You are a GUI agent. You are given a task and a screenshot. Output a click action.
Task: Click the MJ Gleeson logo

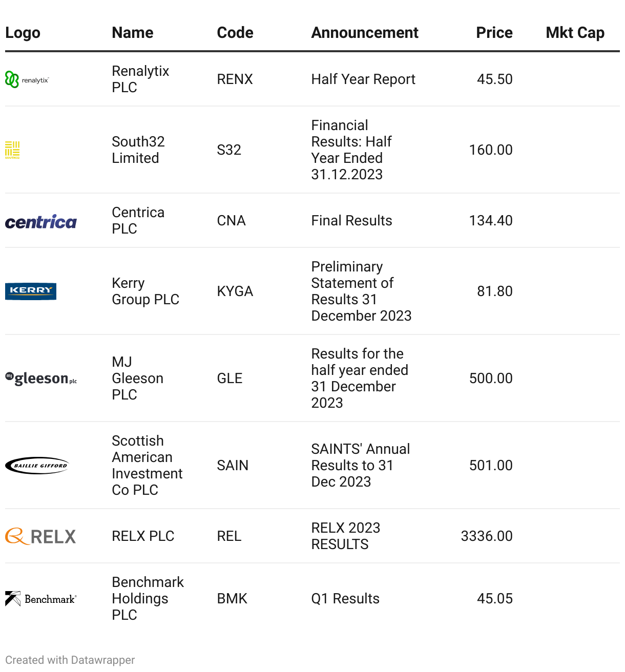(41, 379)
